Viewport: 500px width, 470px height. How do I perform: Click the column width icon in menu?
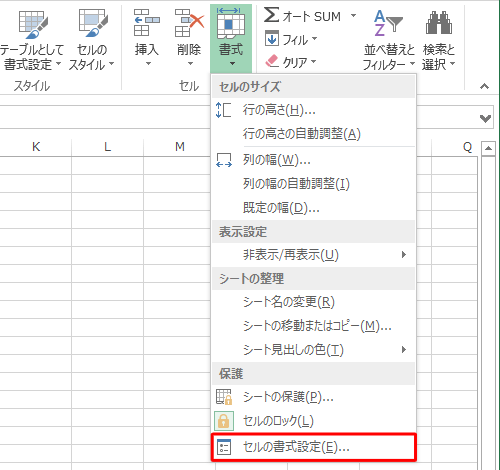(x=224, y=160)
